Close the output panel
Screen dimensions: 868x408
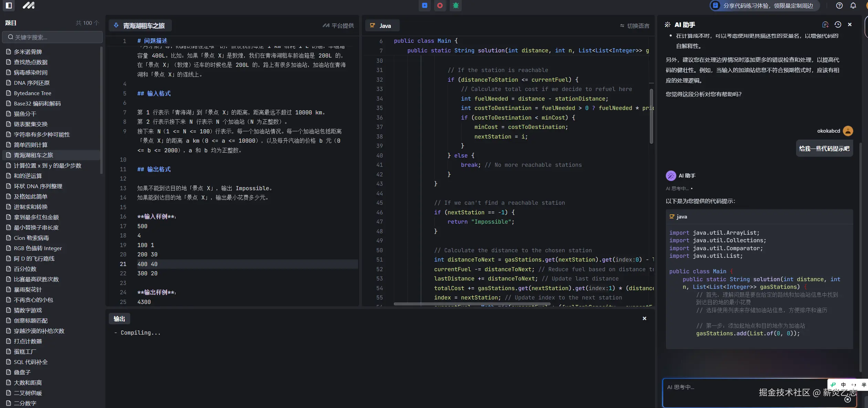coord(644,318)
